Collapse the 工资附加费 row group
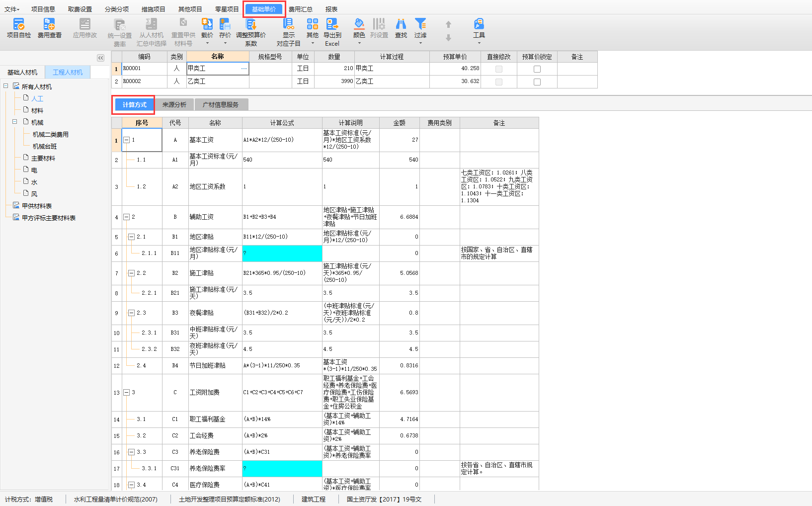The width and height of the screenshot is (812, 506). tap(126, 393)
